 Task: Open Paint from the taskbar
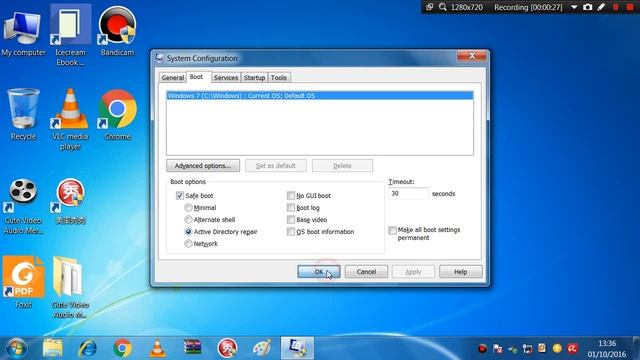coord(262,348)
